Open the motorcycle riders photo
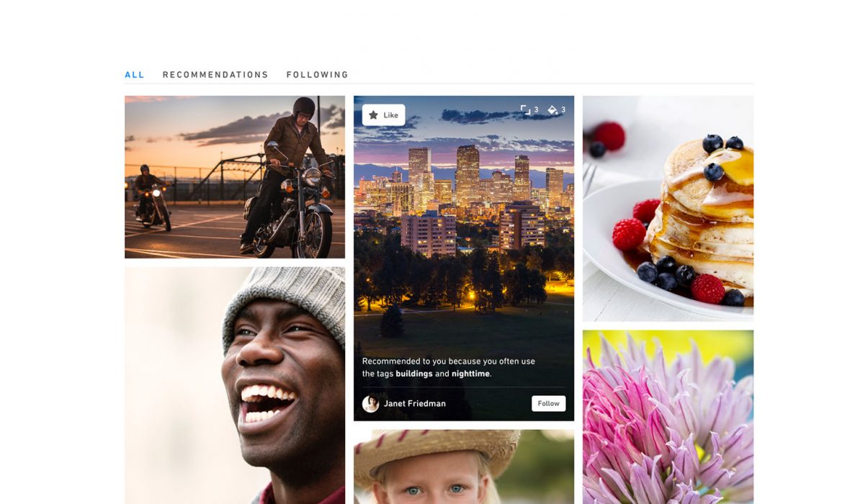The width and height of the screenshot is (850, 504). pyautogui.click(x=235, y=176)
